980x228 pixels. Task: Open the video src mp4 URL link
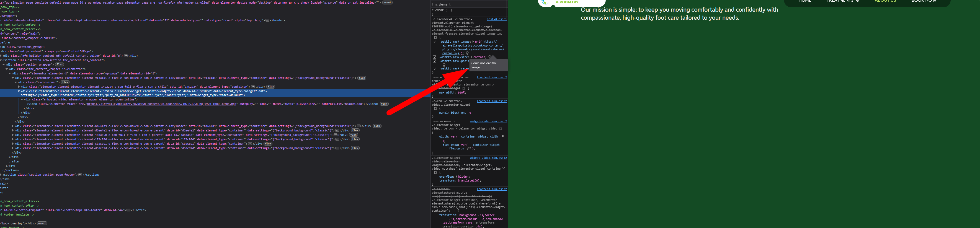[162, 104]
